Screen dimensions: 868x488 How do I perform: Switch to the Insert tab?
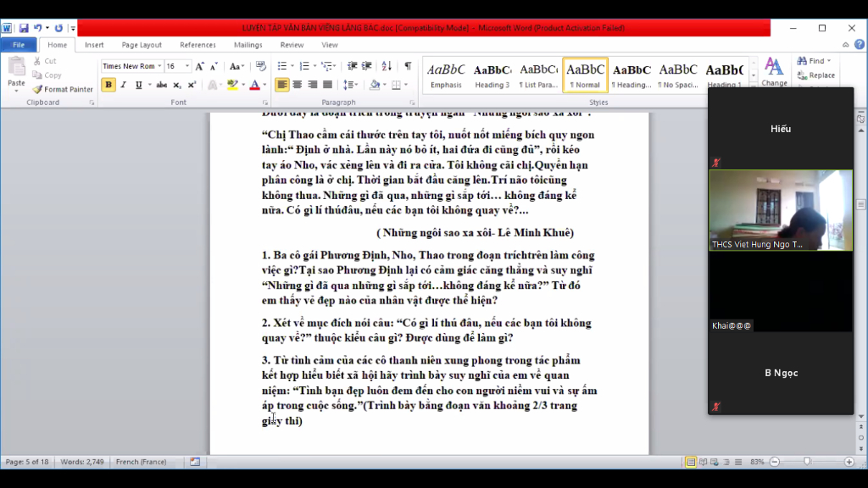point(94,45)
